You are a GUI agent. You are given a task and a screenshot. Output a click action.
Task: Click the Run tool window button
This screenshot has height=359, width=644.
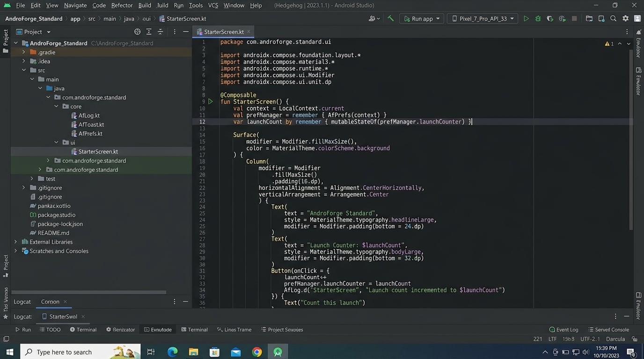pyautogui.click(x=23, y=330)
